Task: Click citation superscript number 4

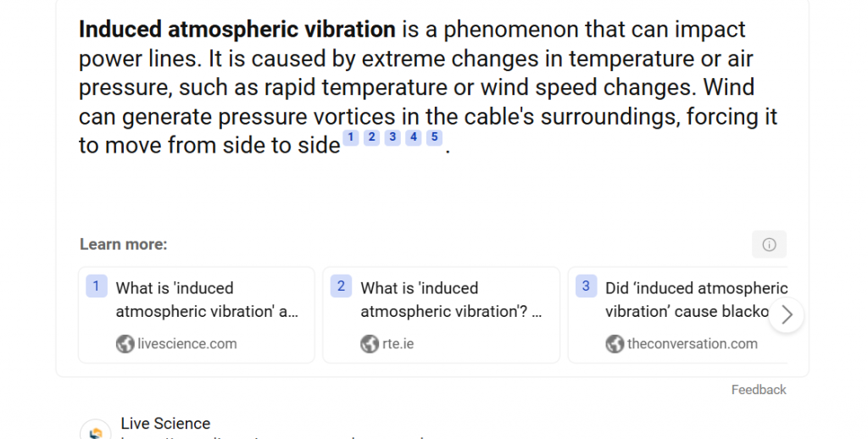Action: (413, 137)
